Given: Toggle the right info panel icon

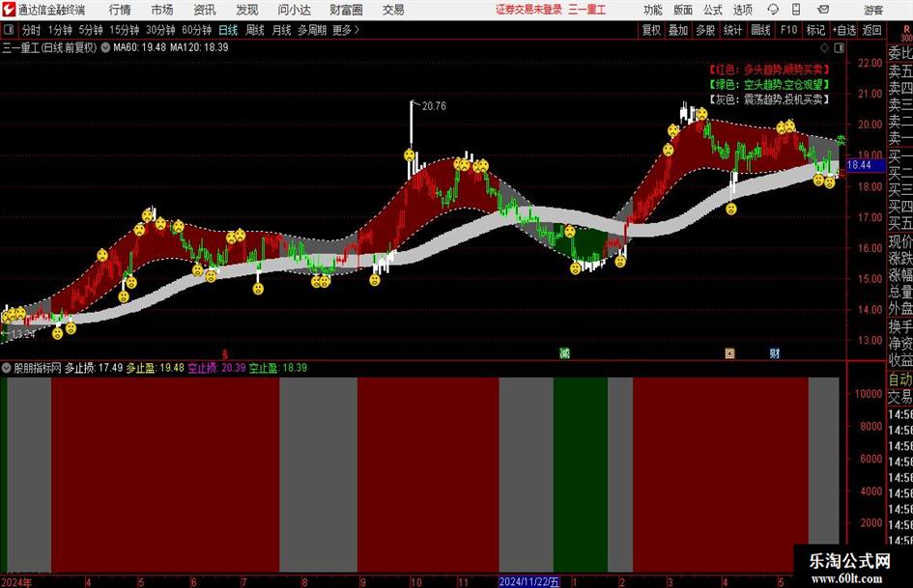Looking at the screenshot, I should tap(839, 47).
